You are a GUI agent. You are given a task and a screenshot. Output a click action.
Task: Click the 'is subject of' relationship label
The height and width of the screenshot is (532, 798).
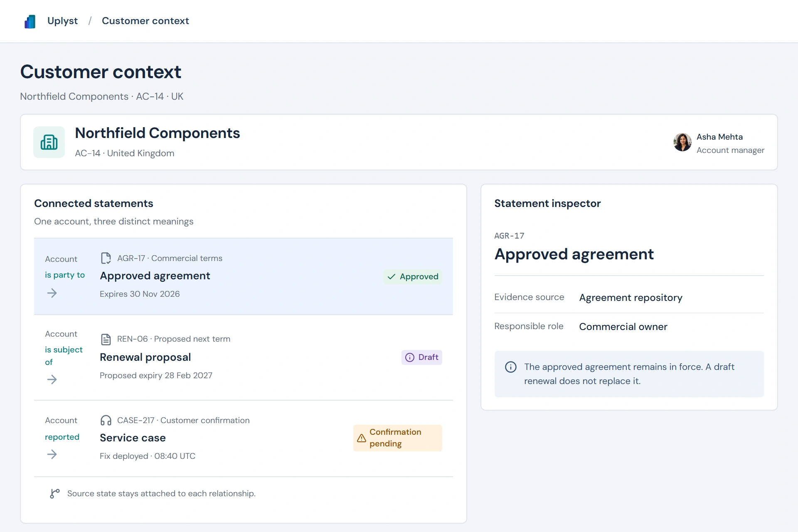64,356
